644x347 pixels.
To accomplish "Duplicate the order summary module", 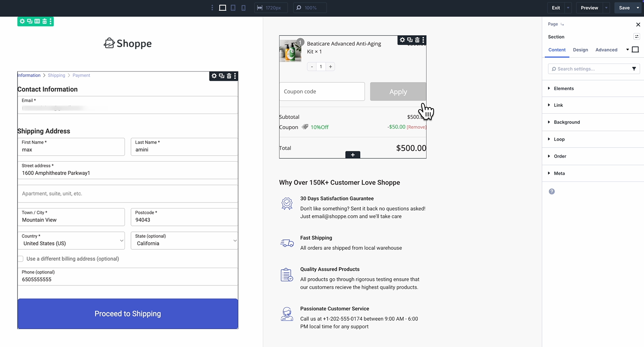I will click(x=409, y=40).
